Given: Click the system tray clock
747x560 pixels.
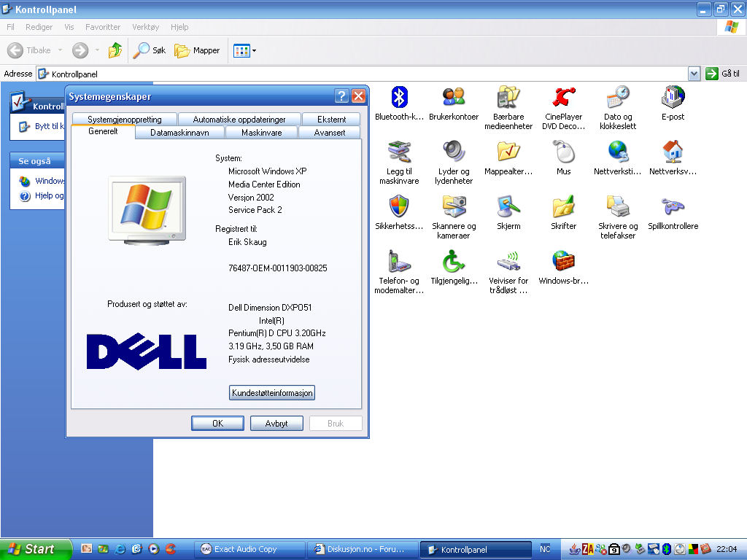Looking at the screenshot, I should pos(727,549).
